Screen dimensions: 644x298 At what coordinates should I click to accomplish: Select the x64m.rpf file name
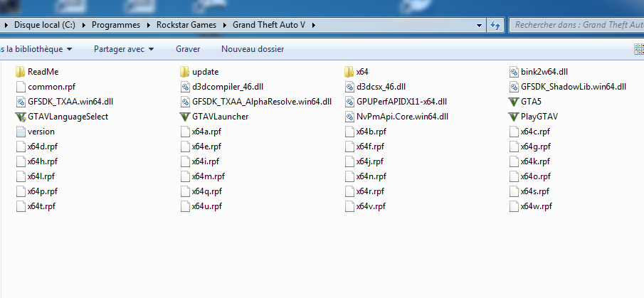pos(208,176)
